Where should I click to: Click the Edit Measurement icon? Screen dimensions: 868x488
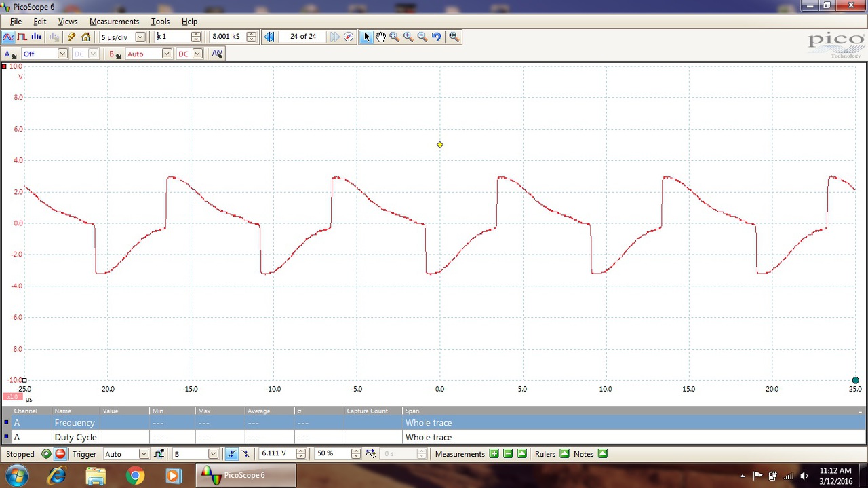click(522, 454)
